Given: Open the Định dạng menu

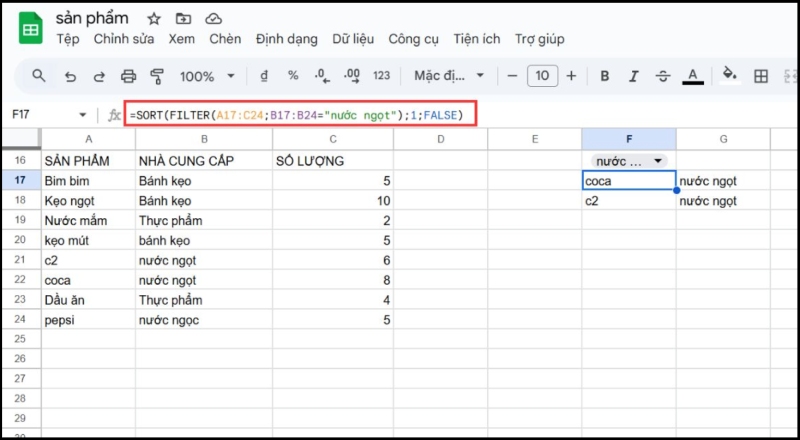Looking at the screenshot, I should click(287, 39).
